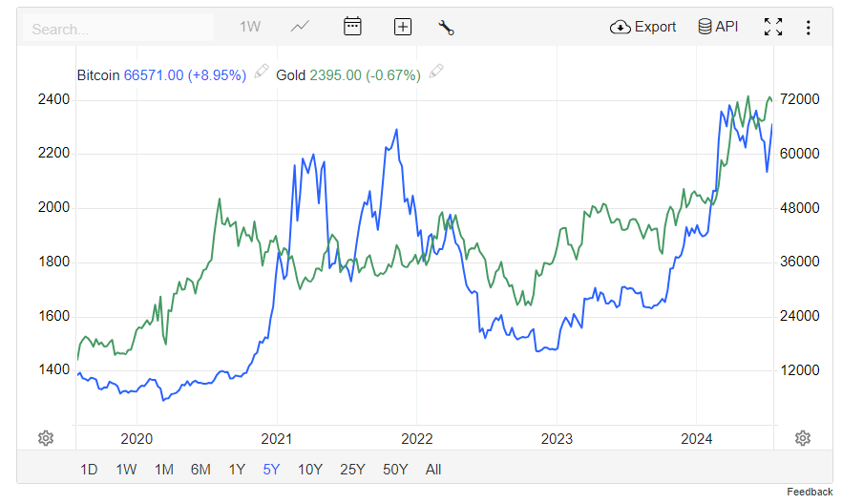This screenshot has height=504, width=842.
Task: Click the 48000 right axis label
Action: click(x=800, y=208)
